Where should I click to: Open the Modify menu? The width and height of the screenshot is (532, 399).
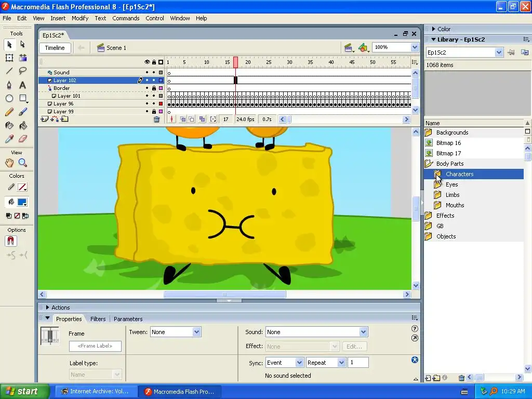pyautogui.click(x=80, y=18)
